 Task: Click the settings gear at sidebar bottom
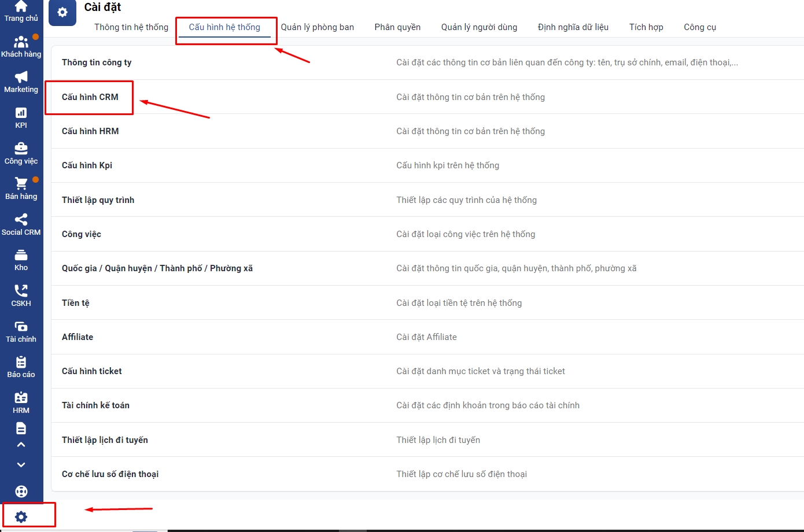[21, 517]
